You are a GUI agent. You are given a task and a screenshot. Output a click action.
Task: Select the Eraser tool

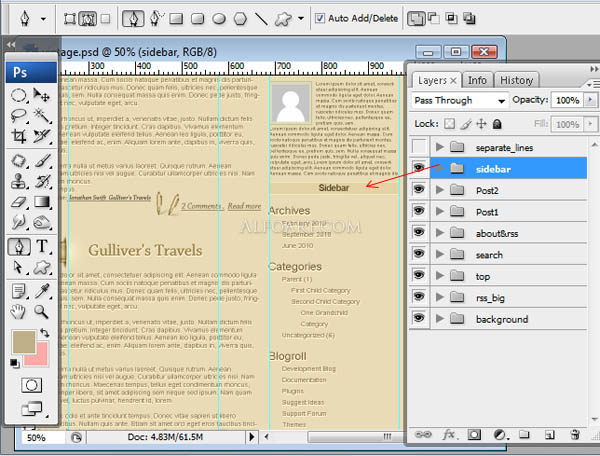(19, 202)
